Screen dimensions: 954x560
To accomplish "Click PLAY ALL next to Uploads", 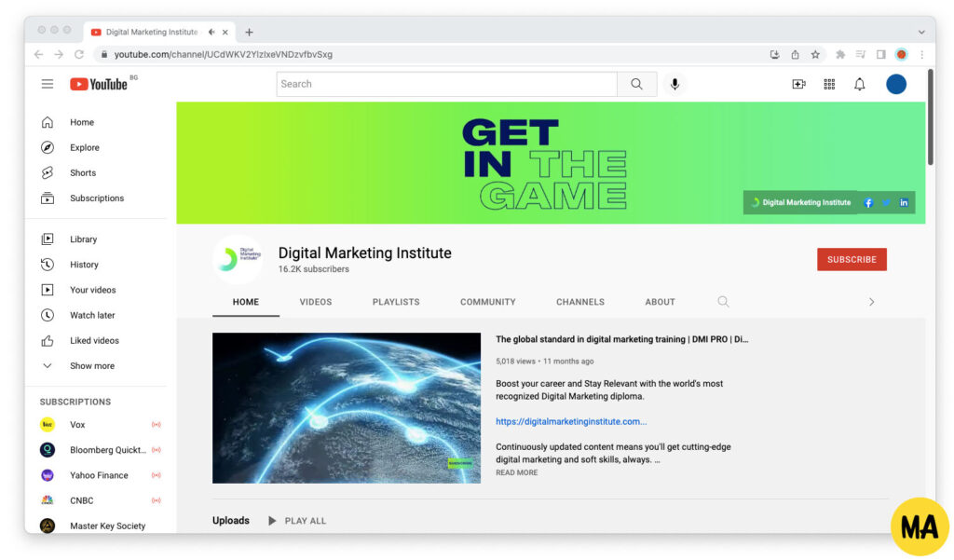I will 297,521.
